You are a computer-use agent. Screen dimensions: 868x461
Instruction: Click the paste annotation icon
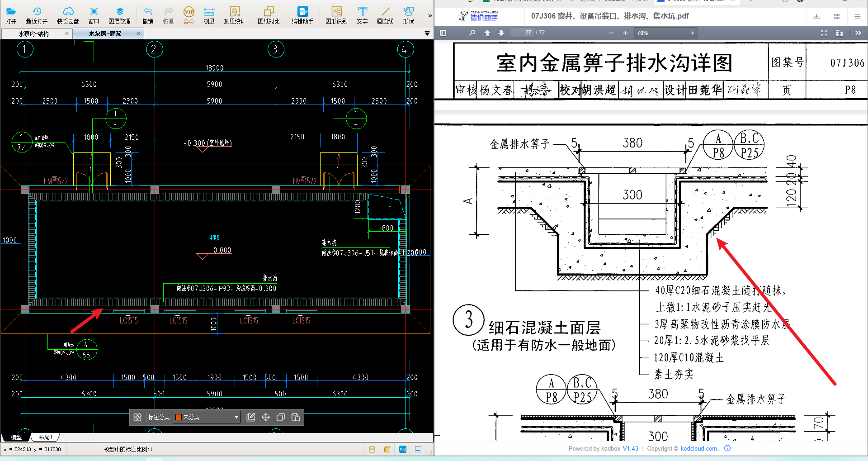click(296, 417)
